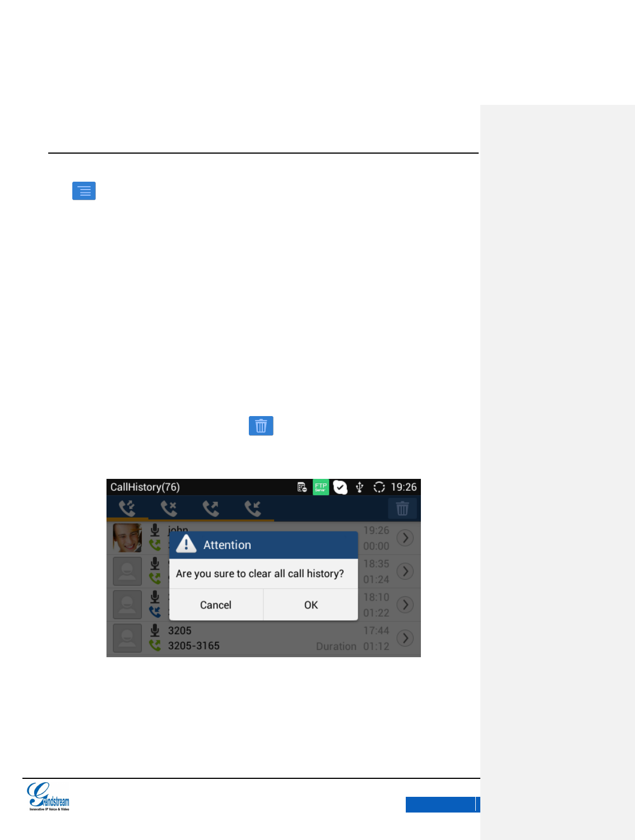The image size is (635, 840).
Task: Click the CallHistory(76) title
Action: (145, 487)
